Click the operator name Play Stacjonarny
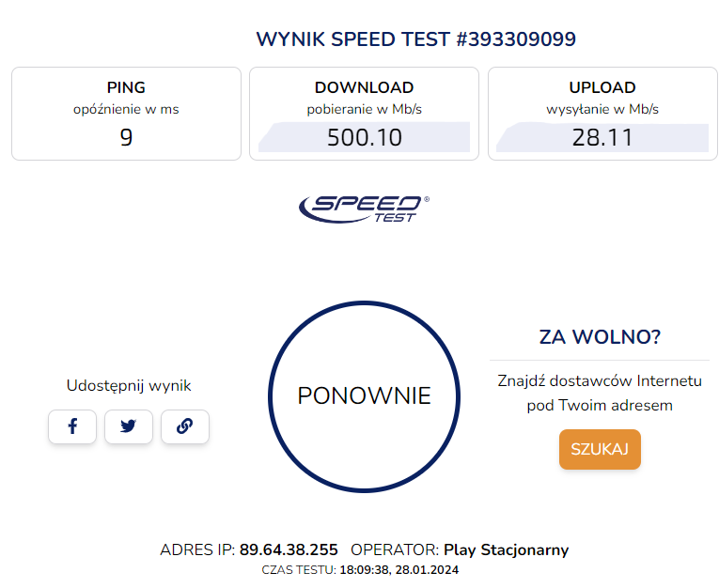Image resolution: width=719 pixels, height=588 pixels. click(507, 550)
